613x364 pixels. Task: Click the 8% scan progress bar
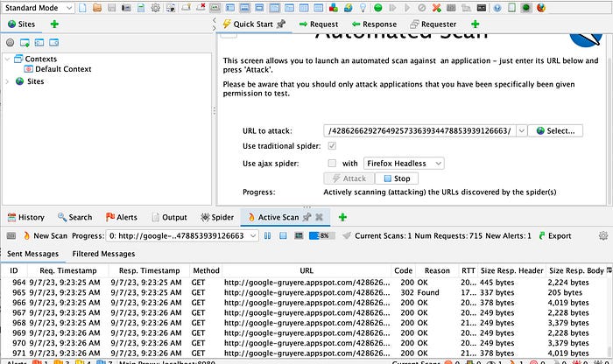[321, 236]
